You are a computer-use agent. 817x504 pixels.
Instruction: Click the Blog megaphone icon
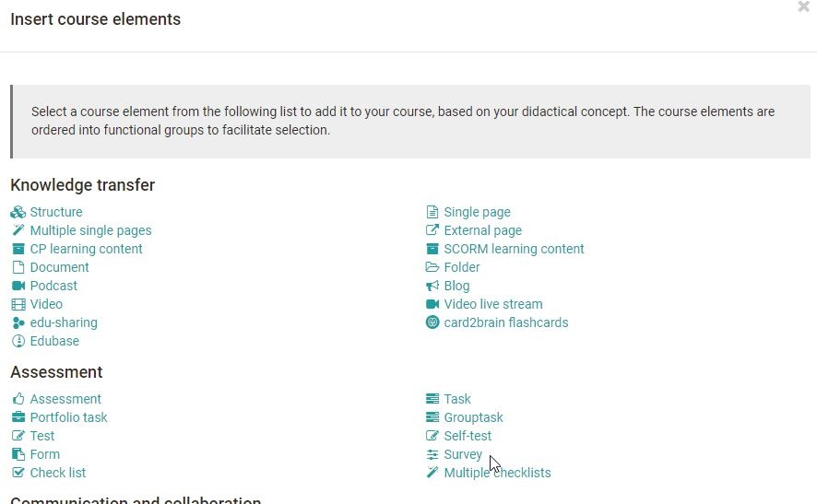click(432, 286)
